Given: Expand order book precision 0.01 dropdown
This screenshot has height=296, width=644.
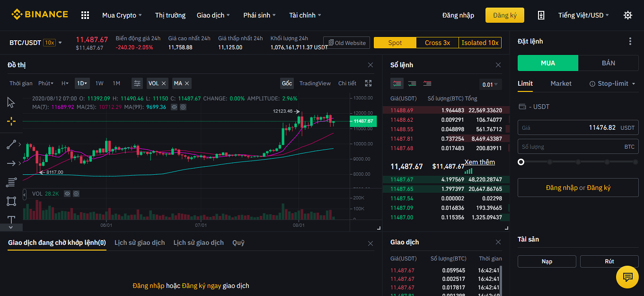Looking at the screenshot, I should tap(490, 85).
